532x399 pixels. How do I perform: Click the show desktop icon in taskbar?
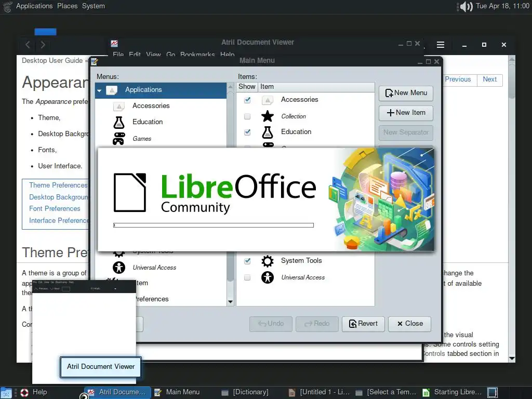tap(6, 393)
